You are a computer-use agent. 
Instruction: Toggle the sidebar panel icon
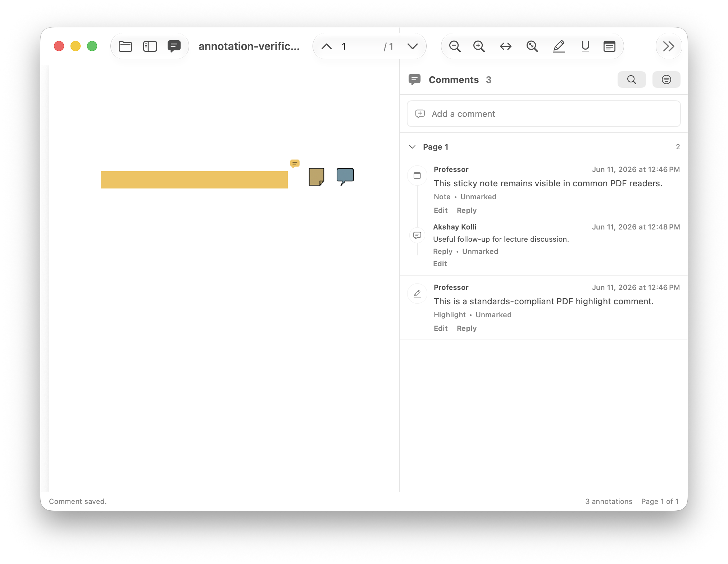[x=150, y=46]
